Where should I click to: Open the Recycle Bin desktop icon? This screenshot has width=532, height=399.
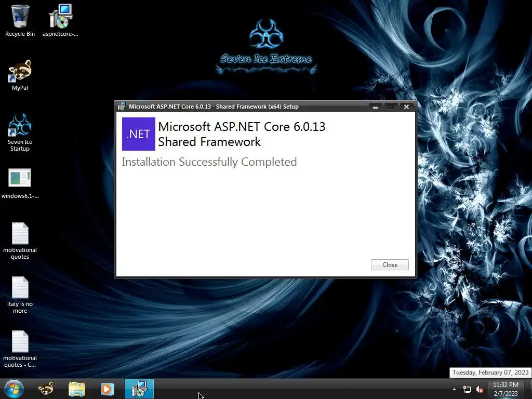pyautogui.click(x=20, y=20)
